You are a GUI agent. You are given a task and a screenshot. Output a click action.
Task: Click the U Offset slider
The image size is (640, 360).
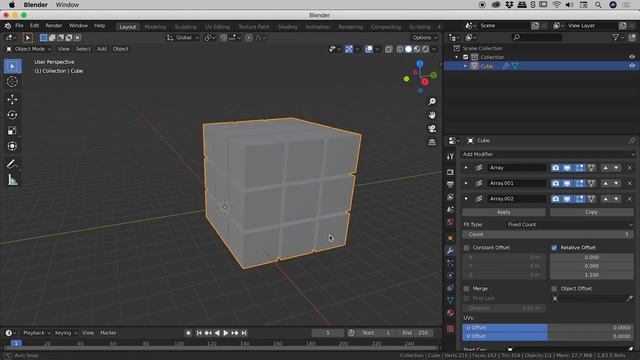[548, 328]
